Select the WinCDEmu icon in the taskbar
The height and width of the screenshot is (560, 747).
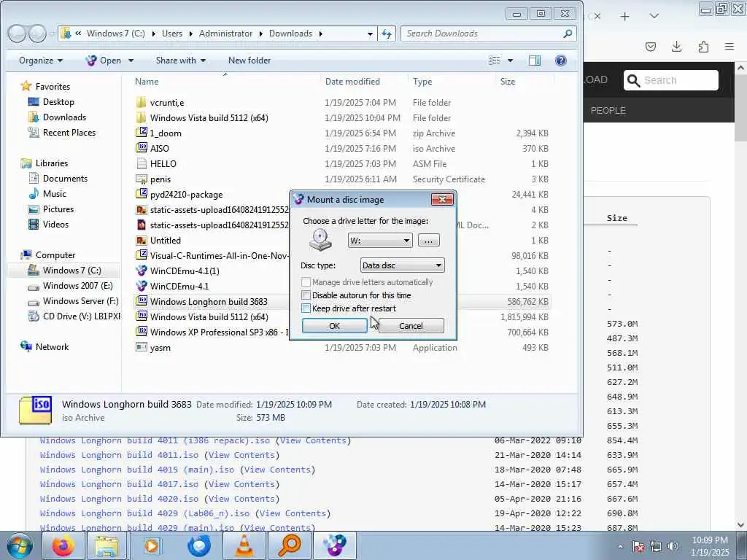335,545
